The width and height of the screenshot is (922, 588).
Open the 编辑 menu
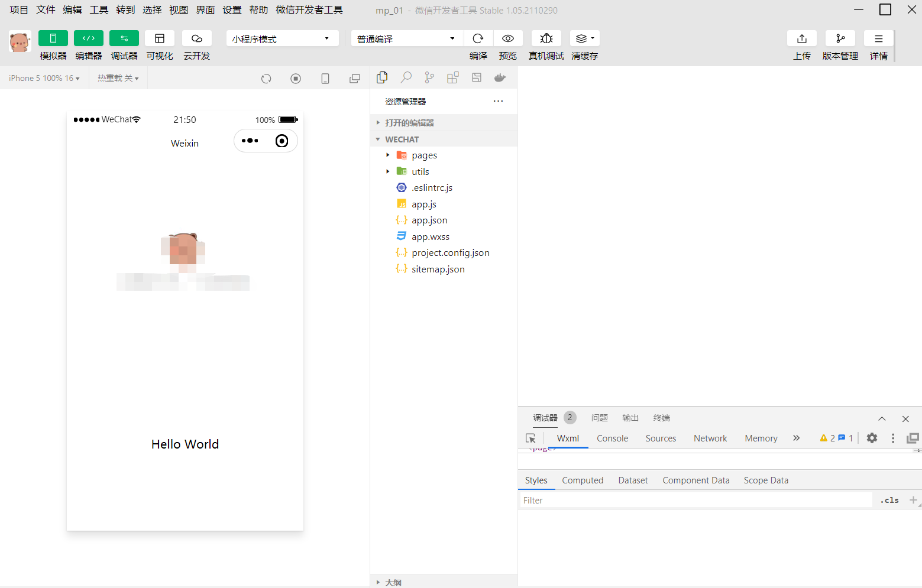[72, 10]
